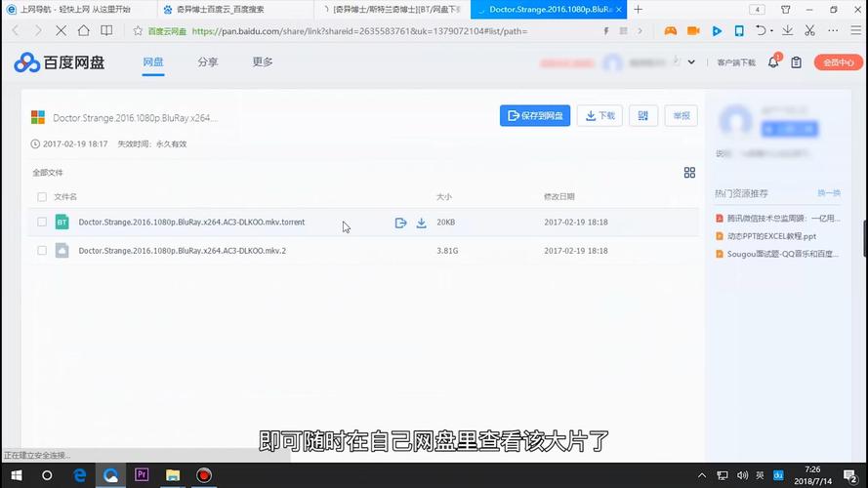Image resolution: width=868 pixels, height=488 pixels.
Task: Open the 更多 navigation menu
Action: coord(263,61)
